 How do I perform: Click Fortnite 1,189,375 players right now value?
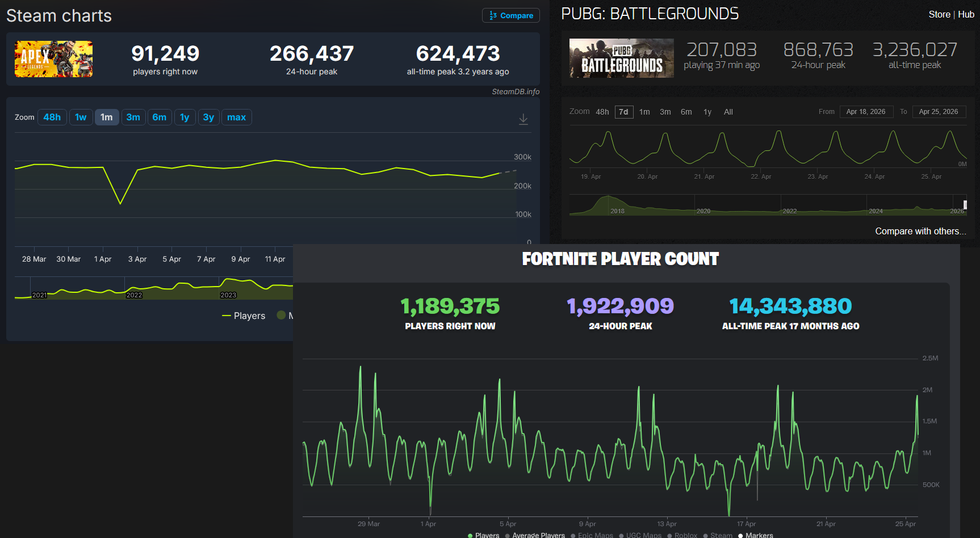click(450, 306)
